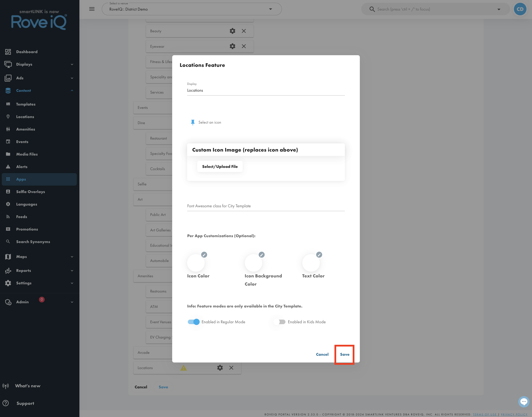Viewport: 532px width, 417px height.
Task: Click the Alerts triangle icon
Action: [8, 166]
